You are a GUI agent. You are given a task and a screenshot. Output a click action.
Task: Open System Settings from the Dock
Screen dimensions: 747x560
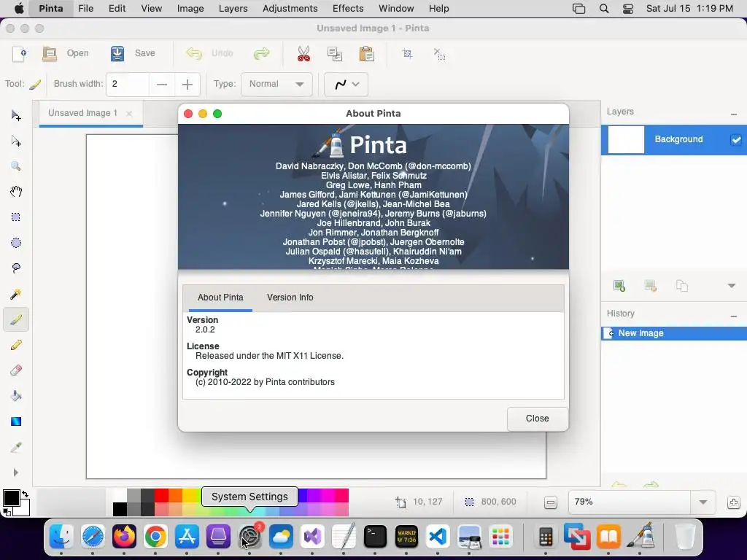pyautogui.click(x=249, y=537)
